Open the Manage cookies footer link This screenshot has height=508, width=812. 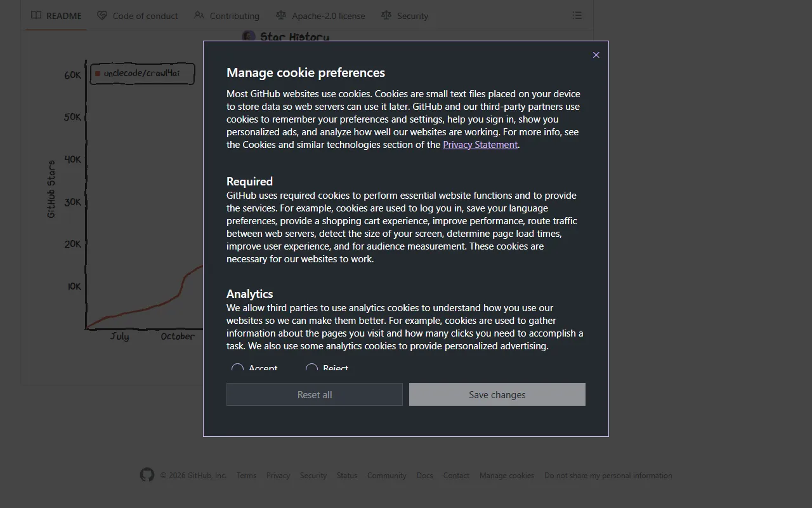click(x=506, y=476)
